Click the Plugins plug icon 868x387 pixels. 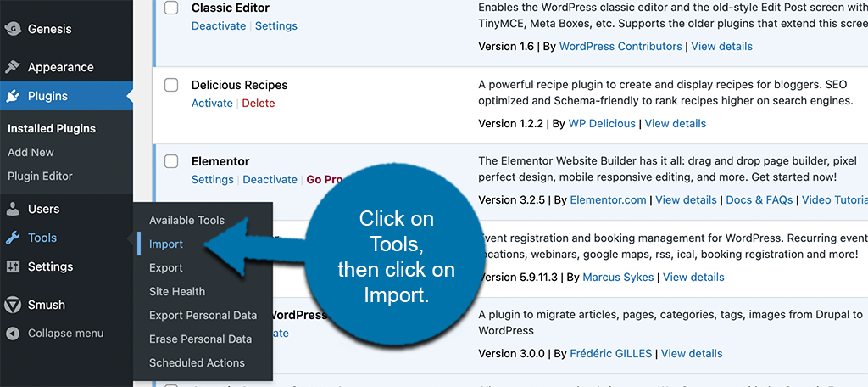coord(13,96)
